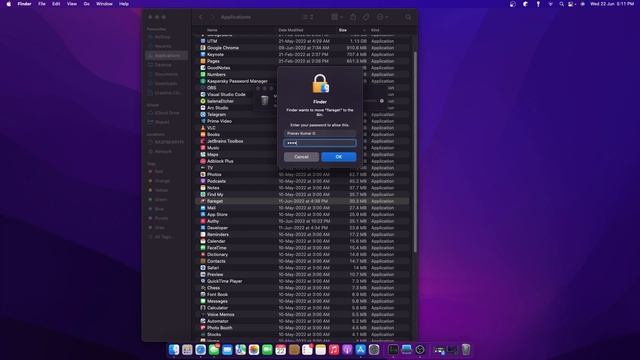Go back in the Finder window toolbar
640x360 pixels.
[x=201, y=17]
